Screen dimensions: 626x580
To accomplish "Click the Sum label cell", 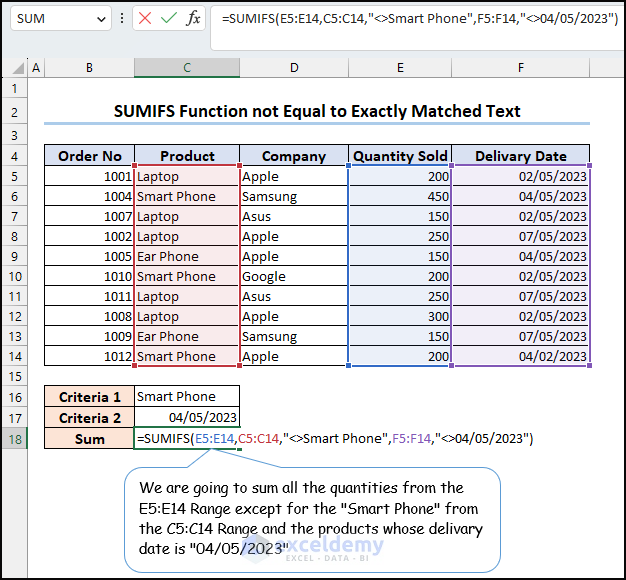I will pos(89,438).
